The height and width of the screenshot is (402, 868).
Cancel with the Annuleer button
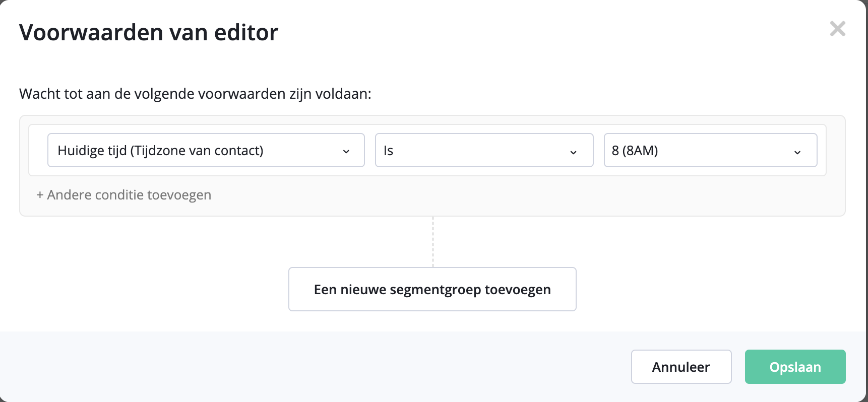tap(681, 367)
